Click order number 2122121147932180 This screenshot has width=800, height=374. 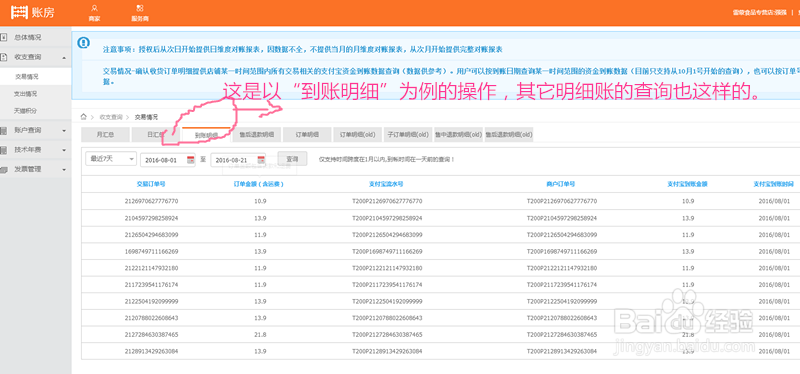pyautogui.click(x=151, y=268)
